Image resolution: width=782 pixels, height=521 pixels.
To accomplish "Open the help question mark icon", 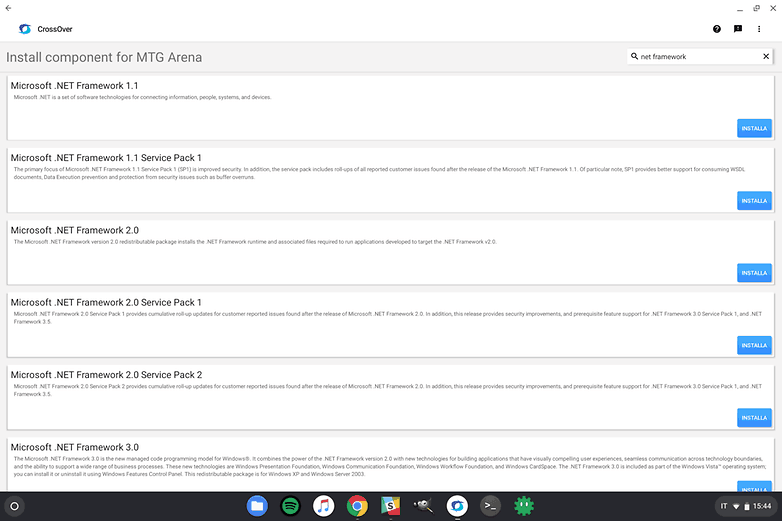I will (717, 29).
